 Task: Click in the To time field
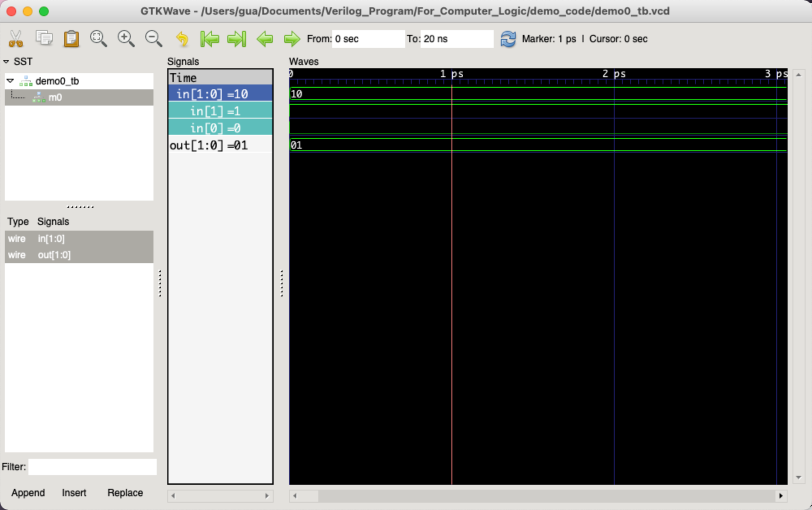click(457, 39)
